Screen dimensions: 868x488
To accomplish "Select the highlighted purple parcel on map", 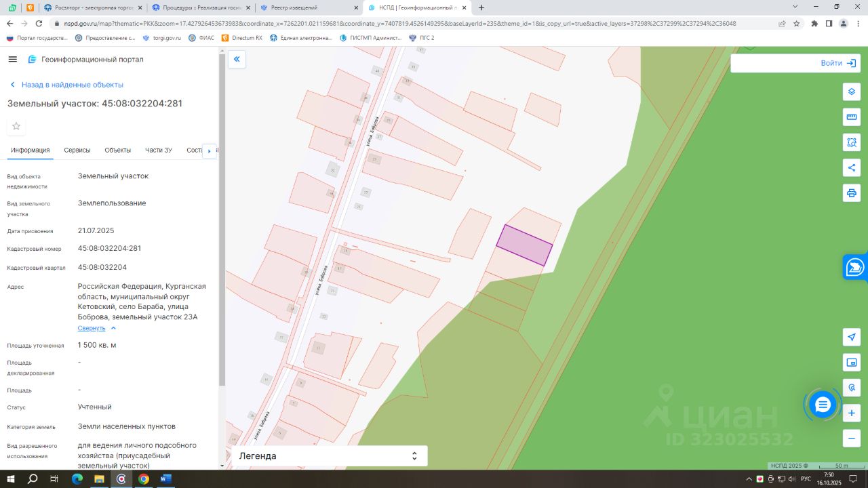I will pos(524,245).
